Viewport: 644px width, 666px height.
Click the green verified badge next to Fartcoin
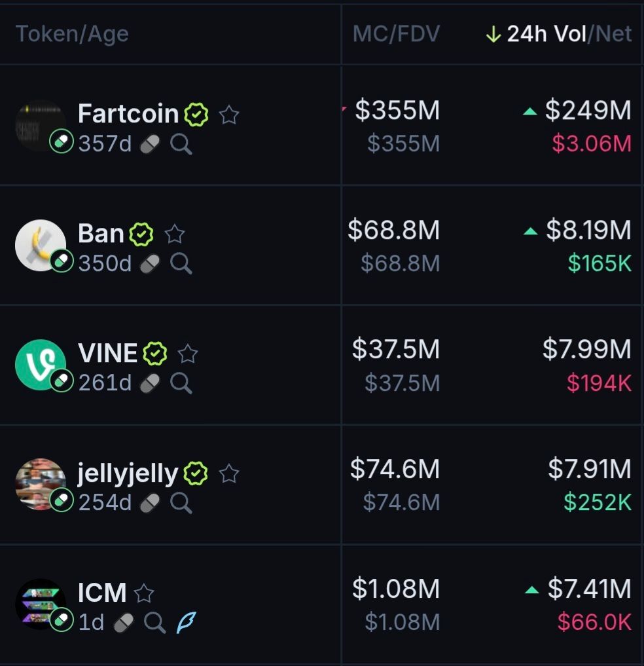click(196, 115)
